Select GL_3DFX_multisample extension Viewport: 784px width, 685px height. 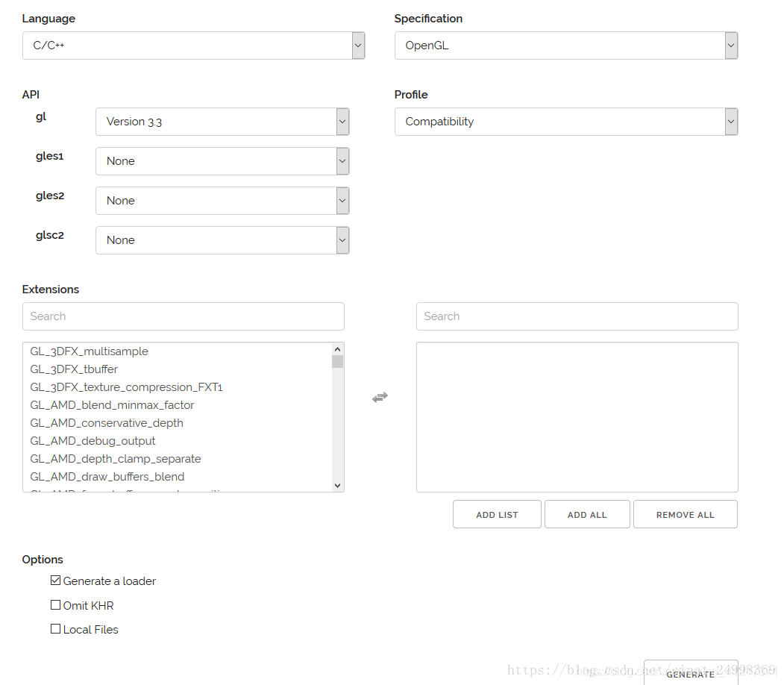[178, 351]
